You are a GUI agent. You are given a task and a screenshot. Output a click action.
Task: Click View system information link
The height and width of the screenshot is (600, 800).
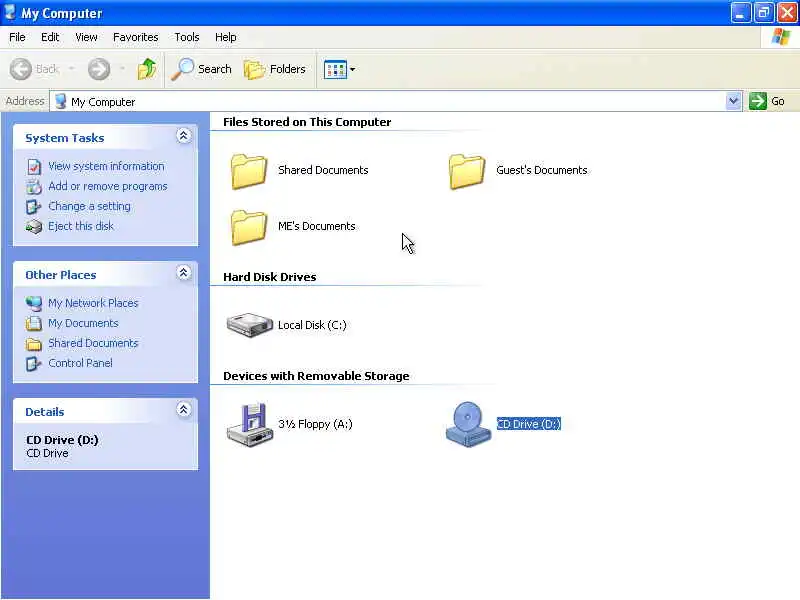click(106, 166)
